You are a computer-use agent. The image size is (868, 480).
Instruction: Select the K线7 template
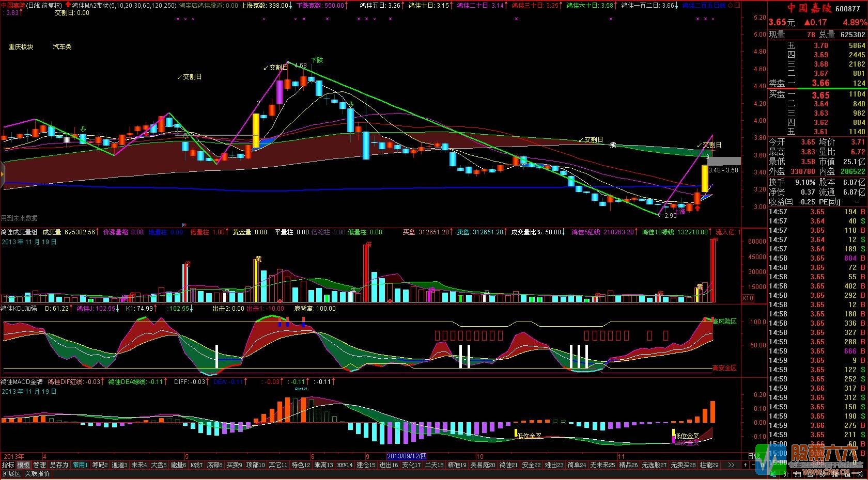coord(197,465)
